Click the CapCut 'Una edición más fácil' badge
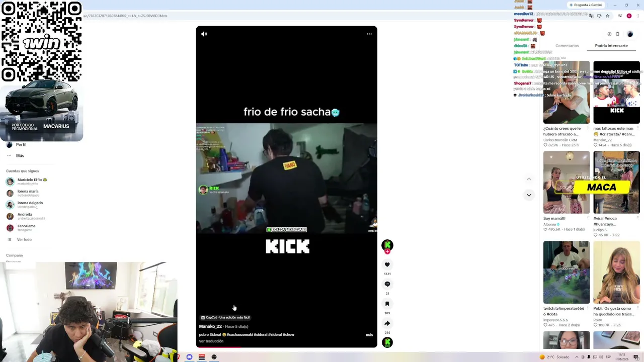This screenshot has width=644, height=362. [x=225, y=318]
